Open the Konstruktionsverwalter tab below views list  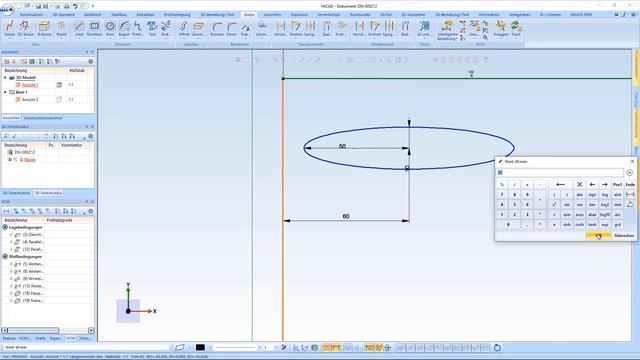[x=43, y=118]
